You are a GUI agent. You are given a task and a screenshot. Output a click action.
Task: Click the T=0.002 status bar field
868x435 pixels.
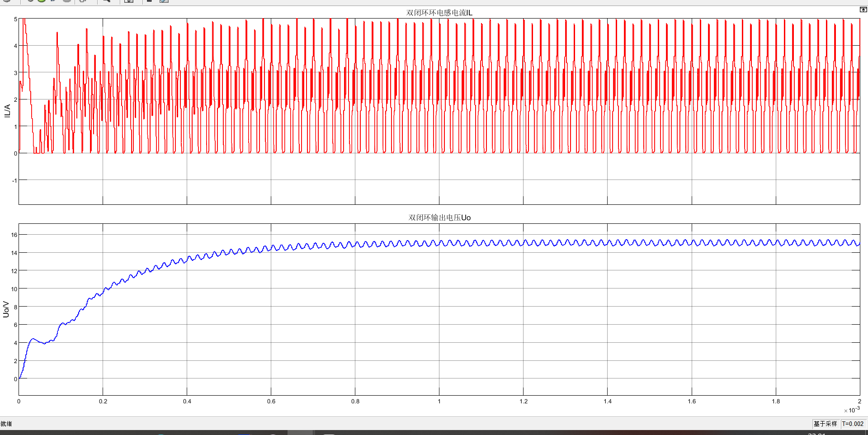(x=853, y=424)
